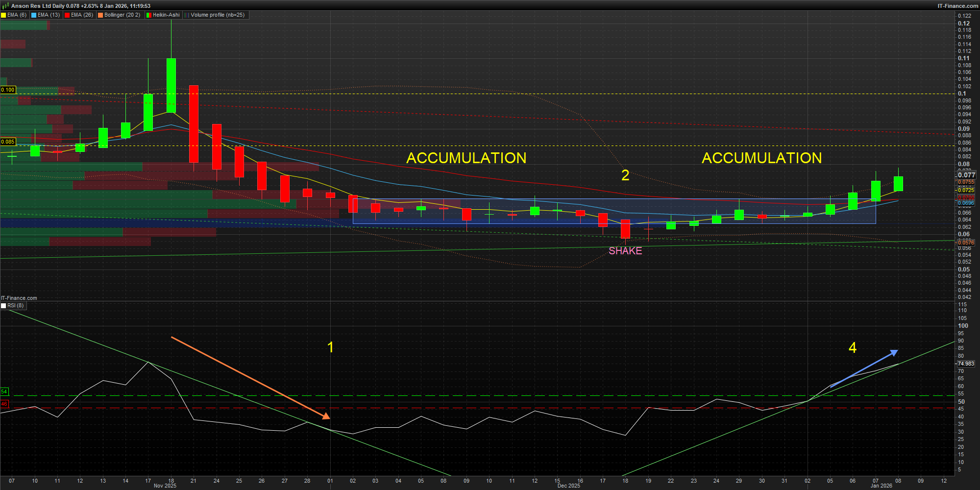Click the blue EMA (13) color swatch
Viewport: 980px width, 490px height.
click(x=34, y=15)
